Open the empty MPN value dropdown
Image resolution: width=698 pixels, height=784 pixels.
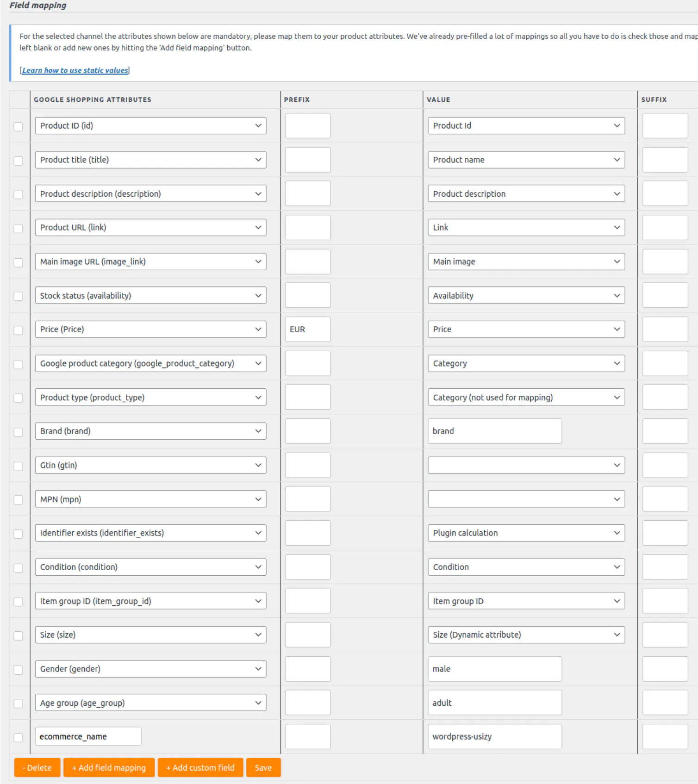coord(526,499)
